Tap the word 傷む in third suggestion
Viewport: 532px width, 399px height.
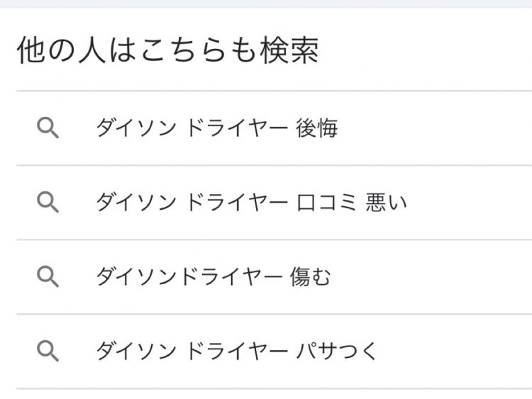coord(310,277)
